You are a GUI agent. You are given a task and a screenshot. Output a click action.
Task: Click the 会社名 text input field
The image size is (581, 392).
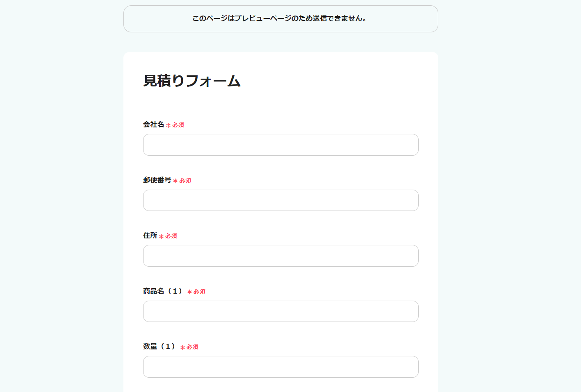point(280,145)
